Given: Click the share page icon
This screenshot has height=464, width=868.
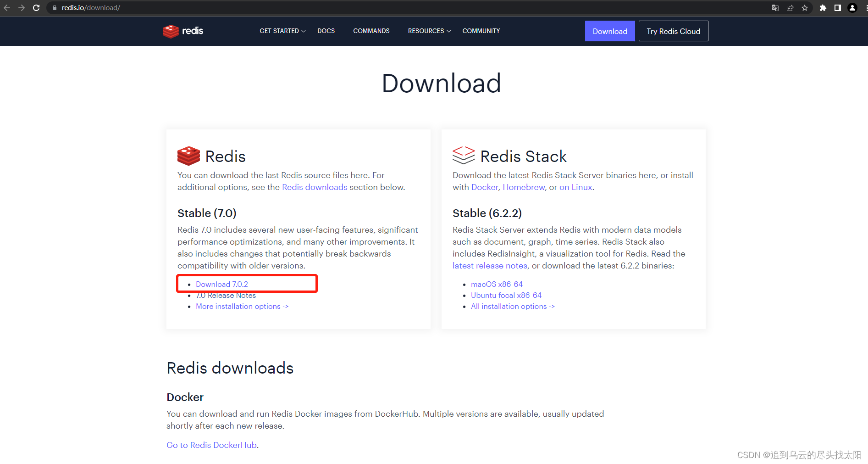Looking at the screenshot, I should [790, 8].
